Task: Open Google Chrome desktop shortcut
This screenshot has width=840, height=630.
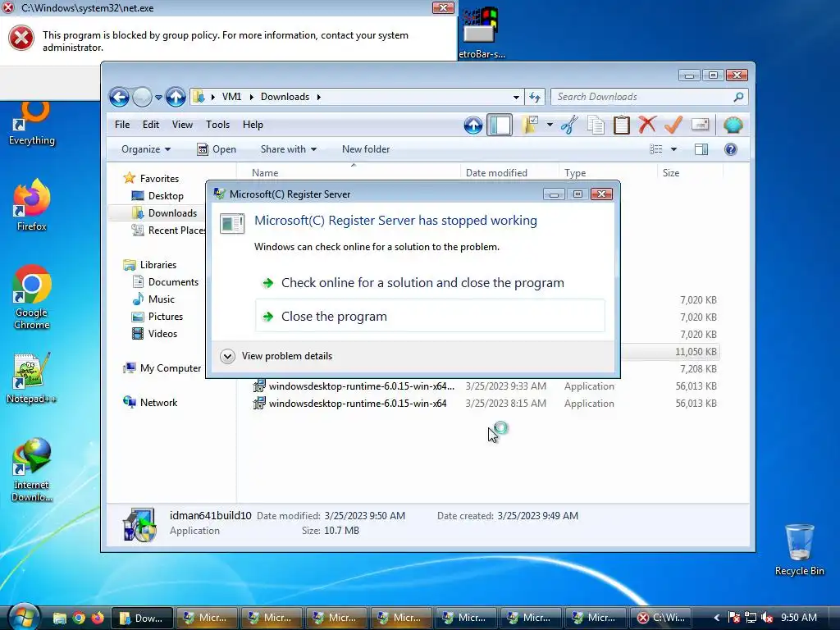Action: (x=32, y=297)
